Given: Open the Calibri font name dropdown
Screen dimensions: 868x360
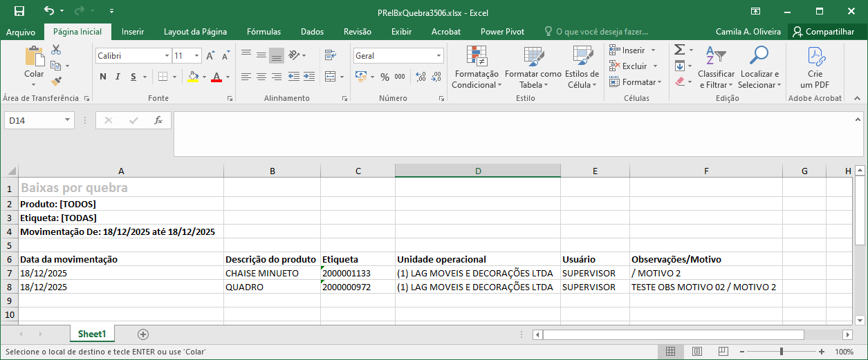Looking at the screenshot, I should (x=167, y=56).
